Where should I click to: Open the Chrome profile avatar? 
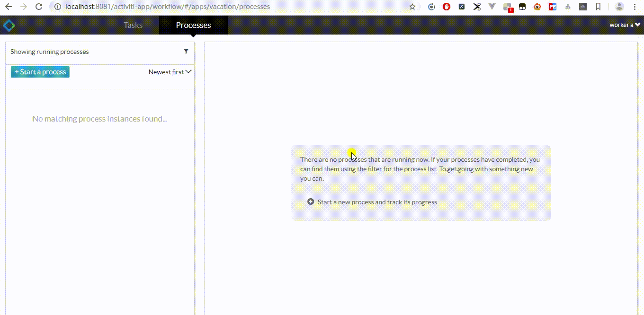coord(619,7)
